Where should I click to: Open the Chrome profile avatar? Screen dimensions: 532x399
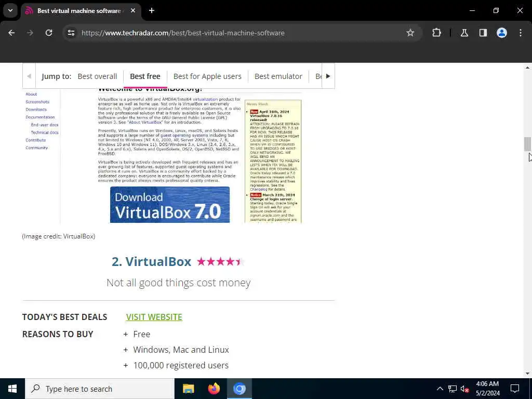tap(502, 33)
